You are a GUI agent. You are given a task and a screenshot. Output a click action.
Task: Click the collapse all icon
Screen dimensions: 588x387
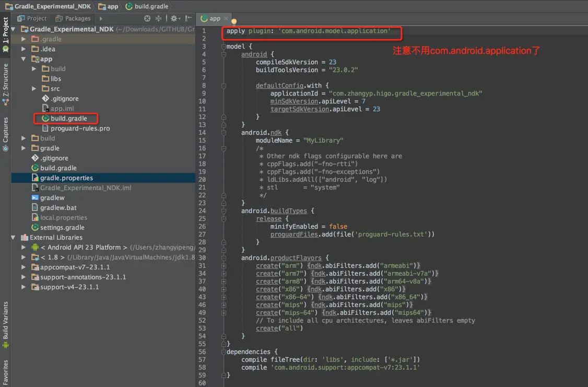coord(158,18)
